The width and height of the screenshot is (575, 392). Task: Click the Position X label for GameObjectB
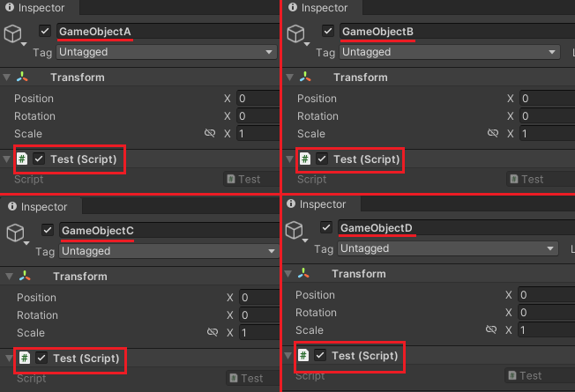click(x=512, y=99)
